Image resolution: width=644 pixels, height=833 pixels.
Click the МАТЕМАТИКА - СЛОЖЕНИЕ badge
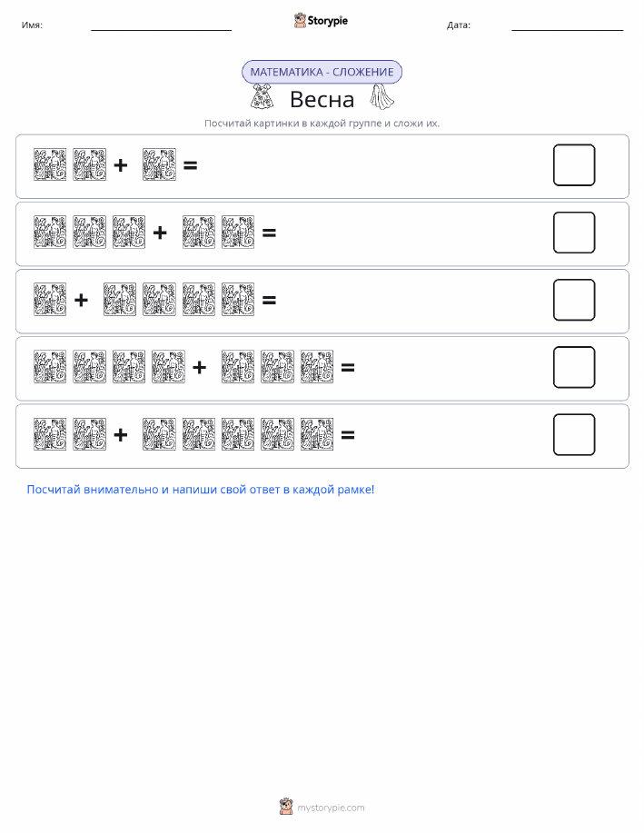tap(322, 73)
